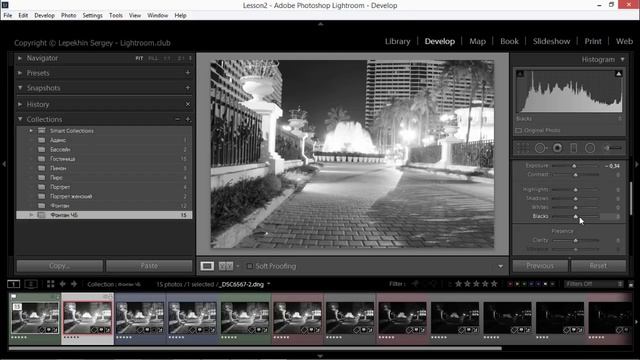The height and width of the screenshot is (360, 640).
Task: Open the Develop menu
Action: [44, 16]
